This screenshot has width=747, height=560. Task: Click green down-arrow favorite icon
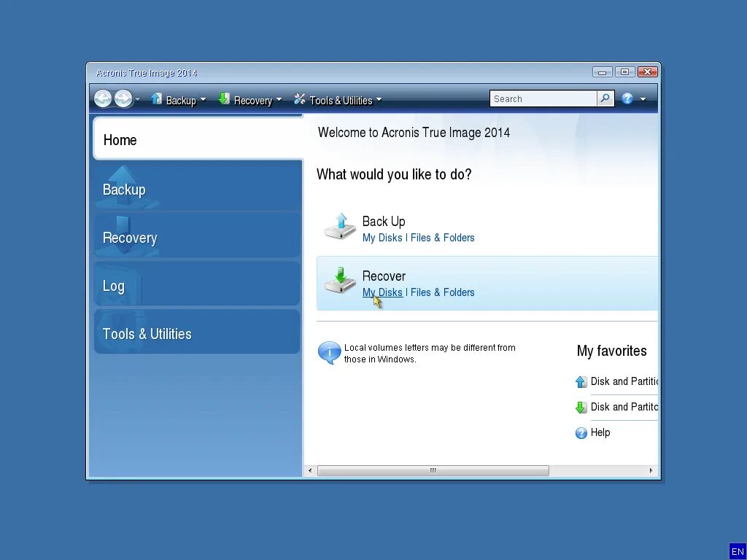pyautogui.click(x=581, y=408)
